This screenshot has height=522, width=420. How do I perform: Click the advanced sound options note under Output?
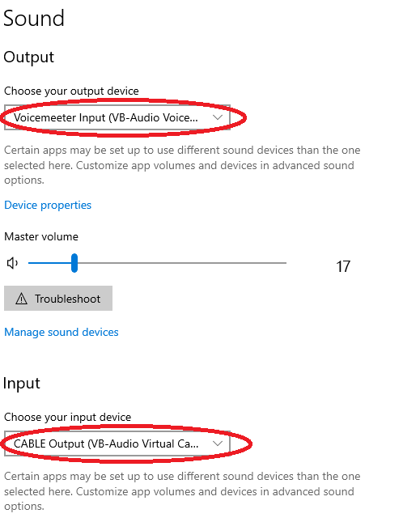pos(182,165)
